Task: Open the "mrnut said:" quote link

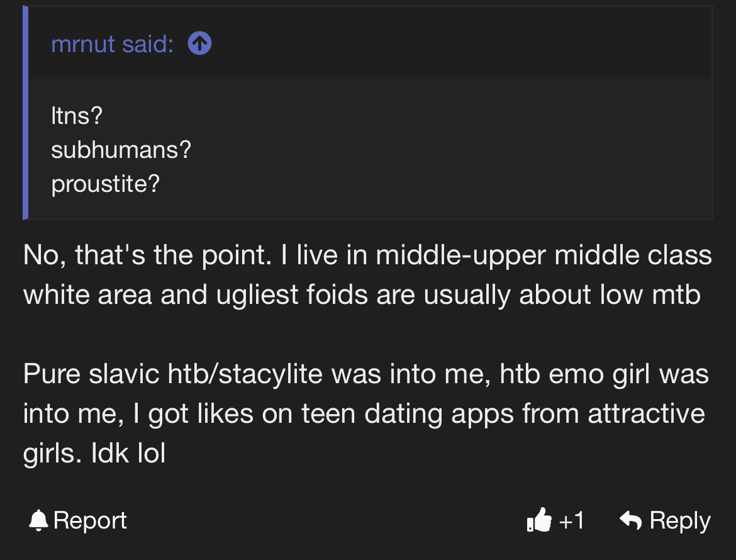Action: [112, 44]
